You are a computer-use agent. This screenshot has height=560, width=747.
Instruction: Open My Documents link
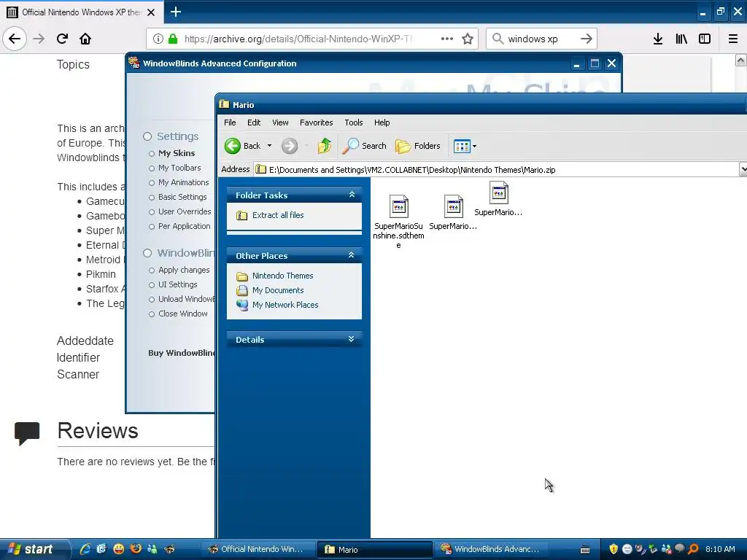click(x=278, y=290)
